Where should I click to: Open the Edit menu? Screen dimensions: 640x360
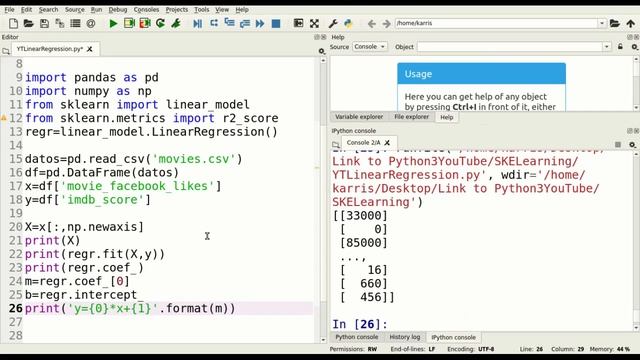pyautogui.click(x=27, y=9)
